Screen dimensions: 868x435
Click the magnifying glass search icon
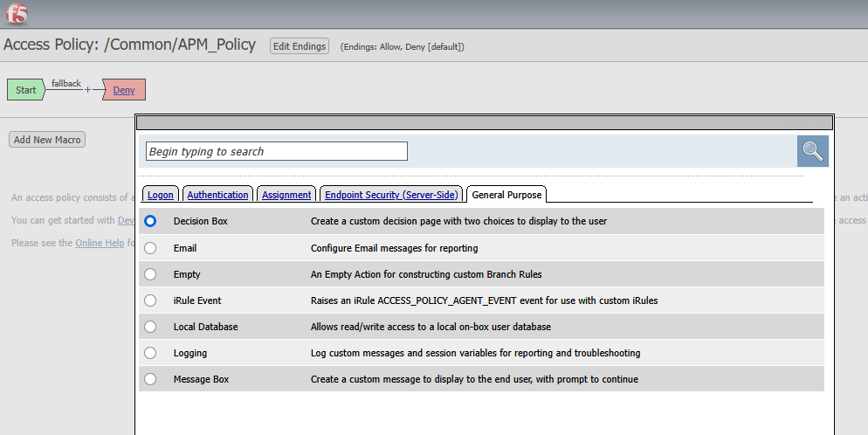[813, 151]
